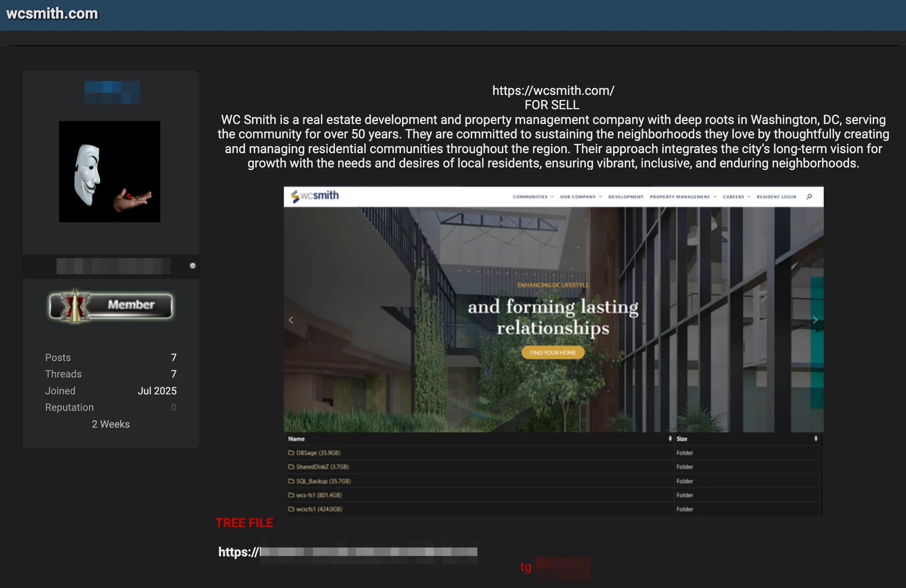Viewport: 906px width, 588px height.
Task: Click the 2 Weeks membership label
Action: point(111,424)
